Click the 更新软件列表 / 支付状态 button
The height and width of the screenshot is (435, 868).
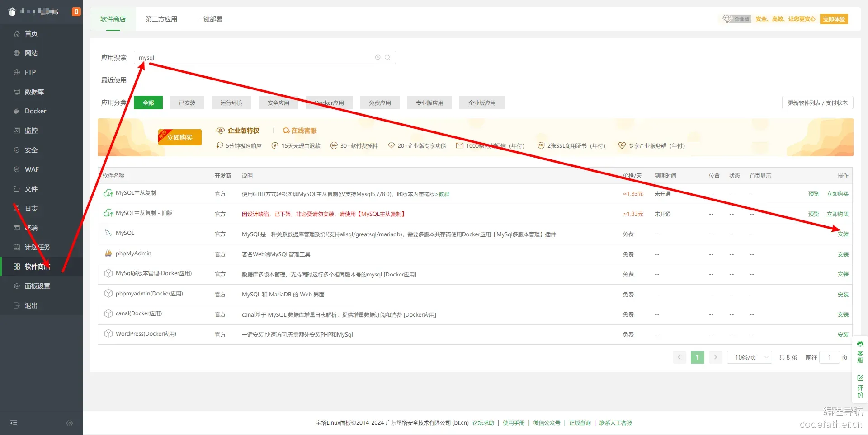[817, 103]
